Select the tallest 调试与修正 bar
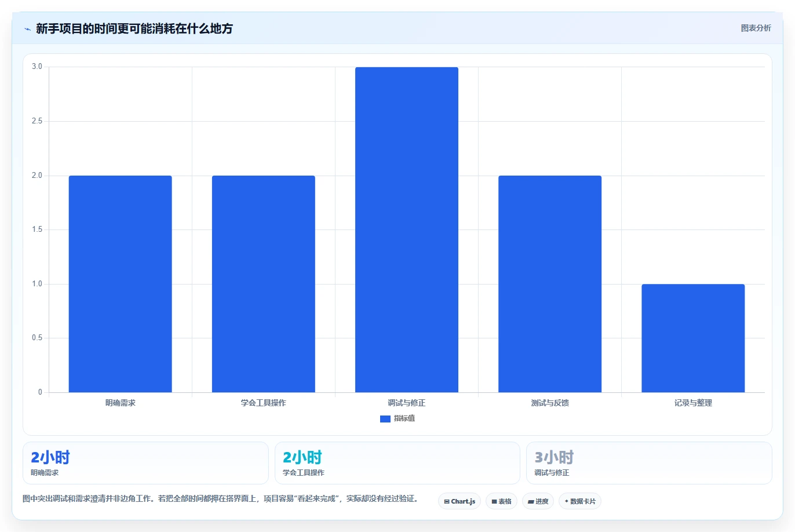This screenshot has height=532, width=795. (407, 229)
